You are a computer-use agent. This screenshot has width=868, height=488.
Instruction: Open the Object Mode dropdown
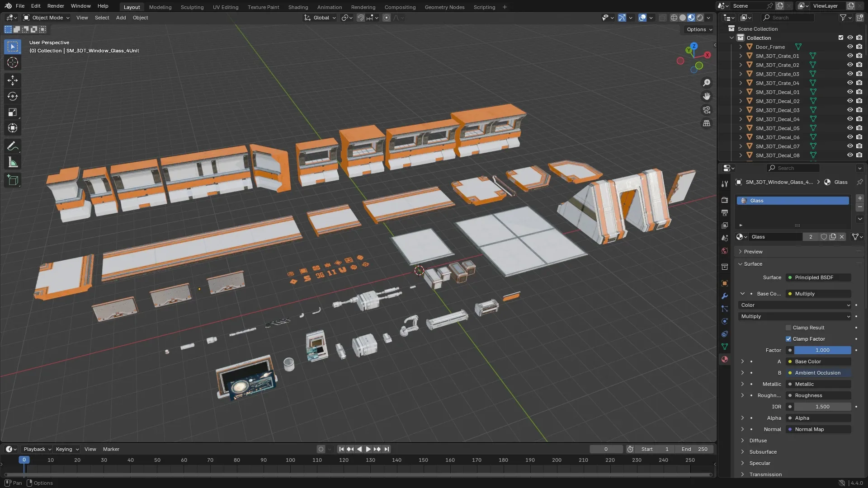pyautogui.click(x=46, y=18)
